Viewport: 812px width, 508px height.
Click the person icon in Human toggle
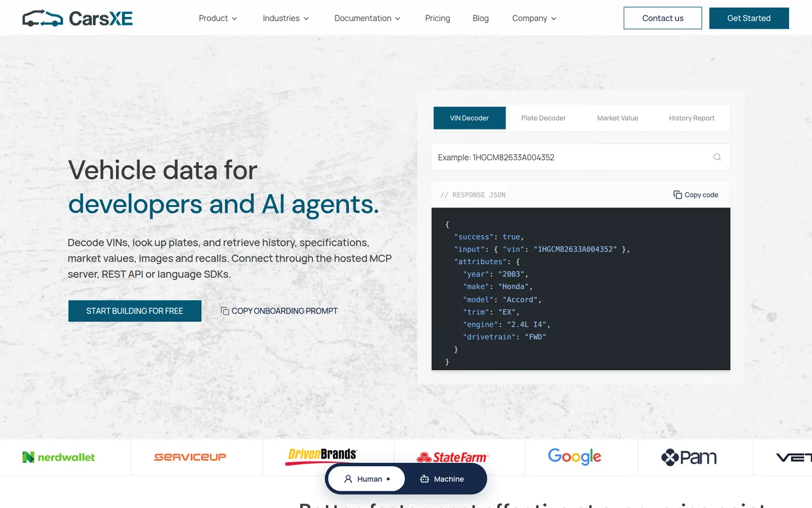click(x=348, y=479)
